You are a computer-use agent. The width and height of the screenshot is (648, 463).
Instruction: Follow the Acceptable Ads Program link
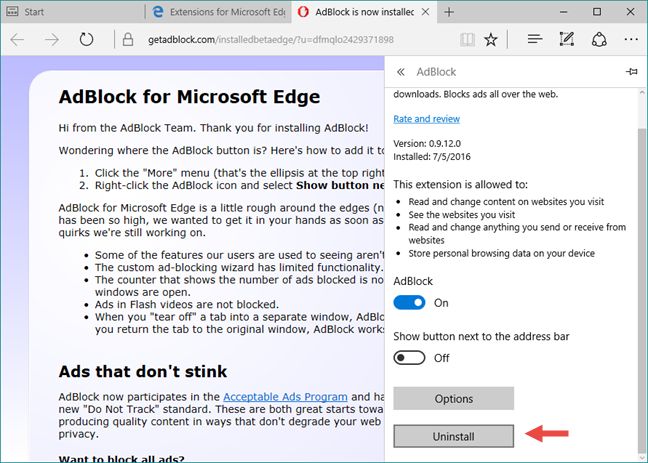tap(285, 397)
